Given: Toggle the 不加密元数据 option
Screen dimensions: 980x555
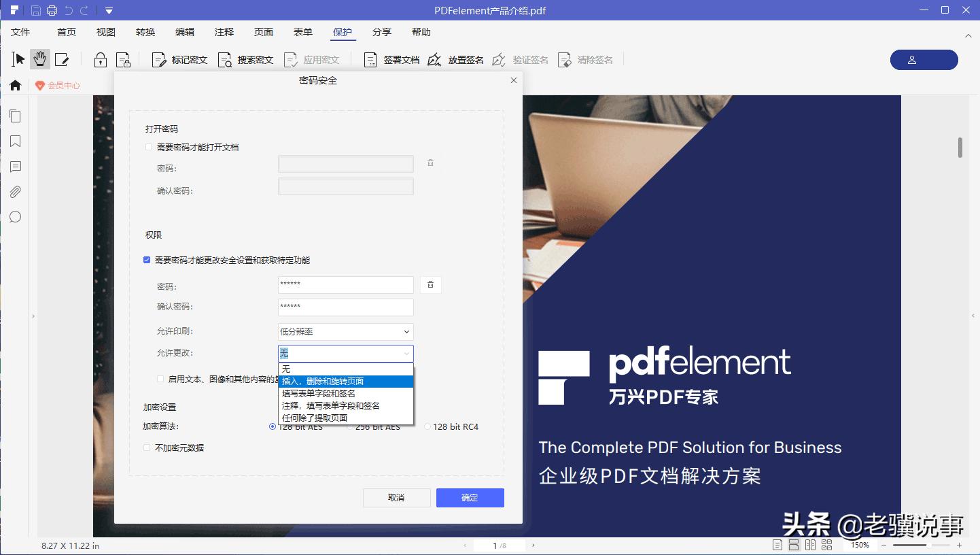Looking at the screenshot, I should pos(146,448).
